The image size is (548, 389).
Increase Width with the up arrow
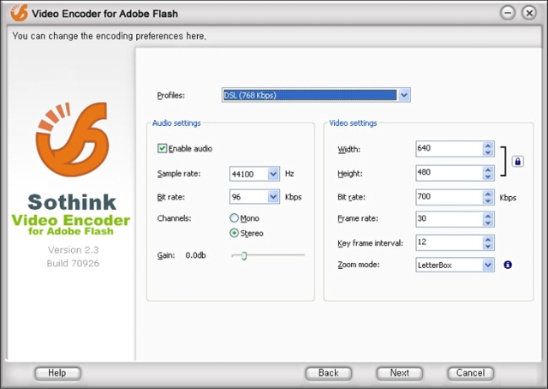coord(488,145)
